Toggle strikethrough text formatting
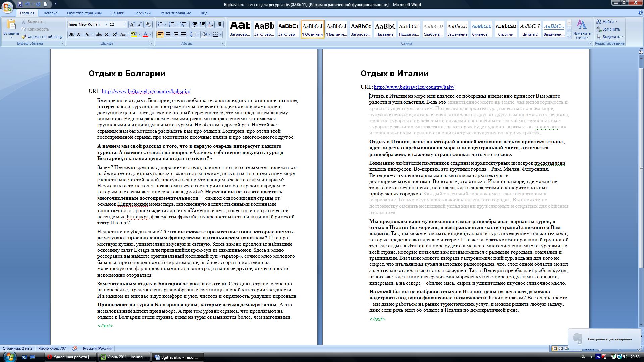Screen dimensions: 644x362 pos(99,34)
